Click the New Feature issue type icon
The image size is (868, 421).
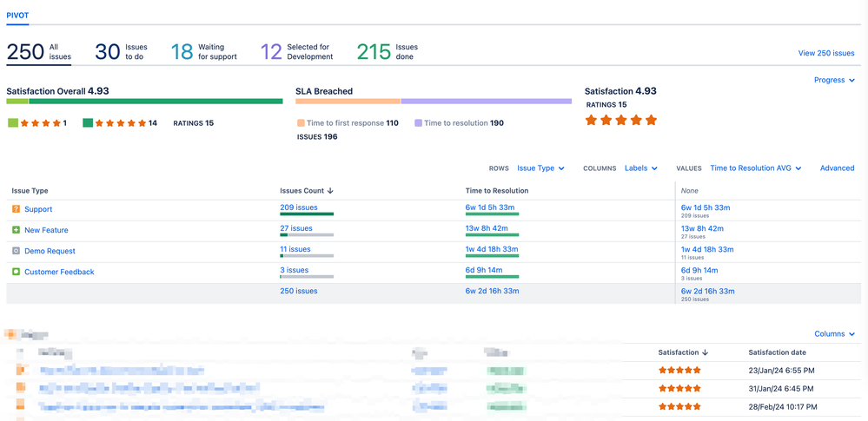tap(16, 230)
